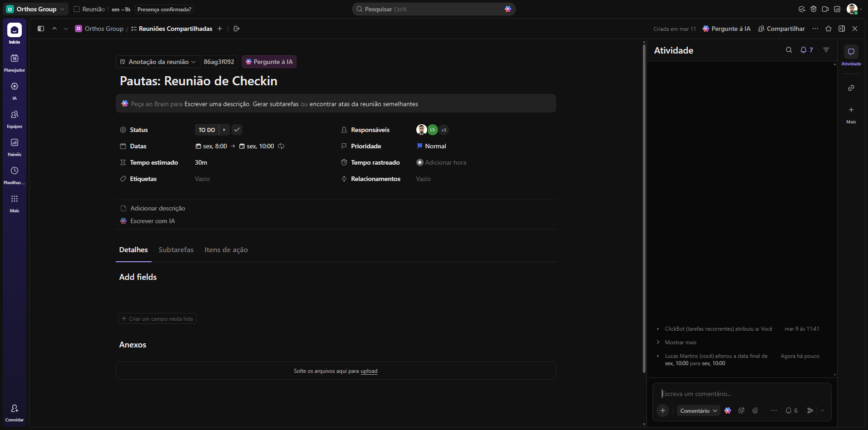Click the Compartilhar button
The height and width of the screenshot is (430, 868).
tap(781, 29)
